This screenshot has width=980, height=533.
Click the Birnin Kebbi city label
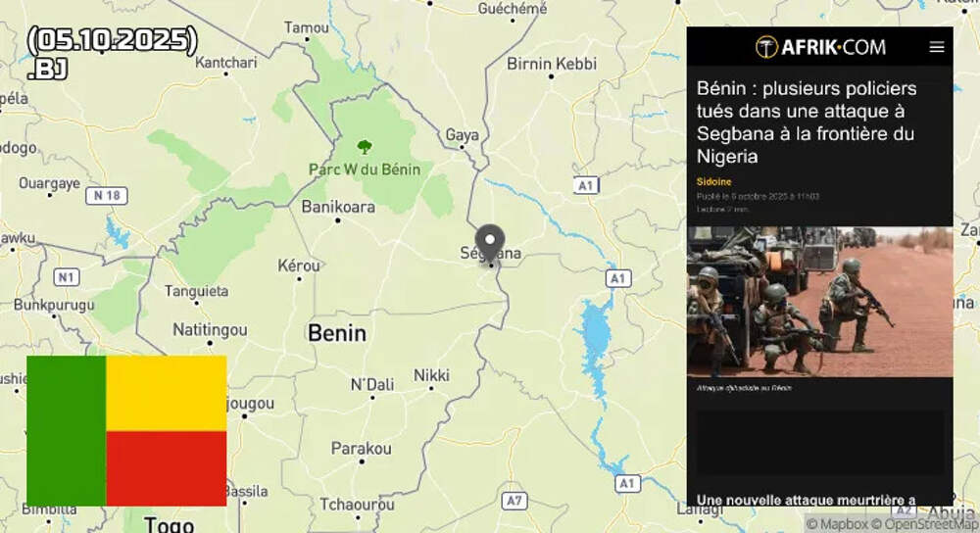click(x=552, y=64)
